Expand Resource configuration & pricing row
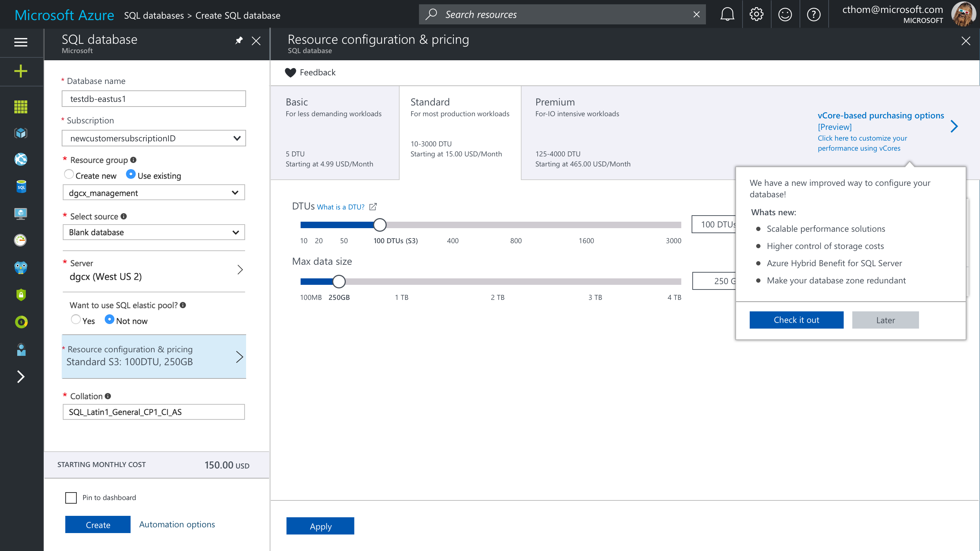Image resolution: width=980 pixels, height=551 pixels. pyautogui.click(x=154, y=356)
